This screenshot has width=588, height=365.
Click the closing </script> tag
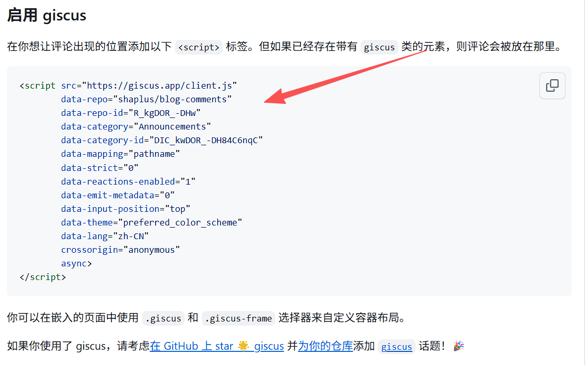pyautogui.click(x=43, y=277)
